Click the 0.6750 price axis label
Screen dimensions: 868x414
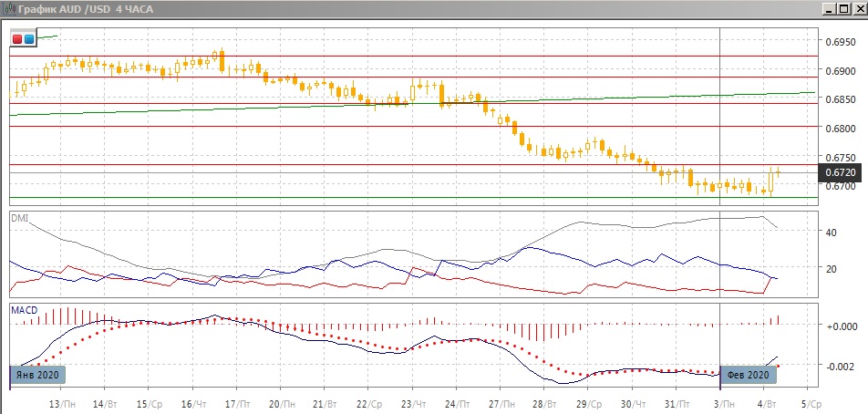841,158
